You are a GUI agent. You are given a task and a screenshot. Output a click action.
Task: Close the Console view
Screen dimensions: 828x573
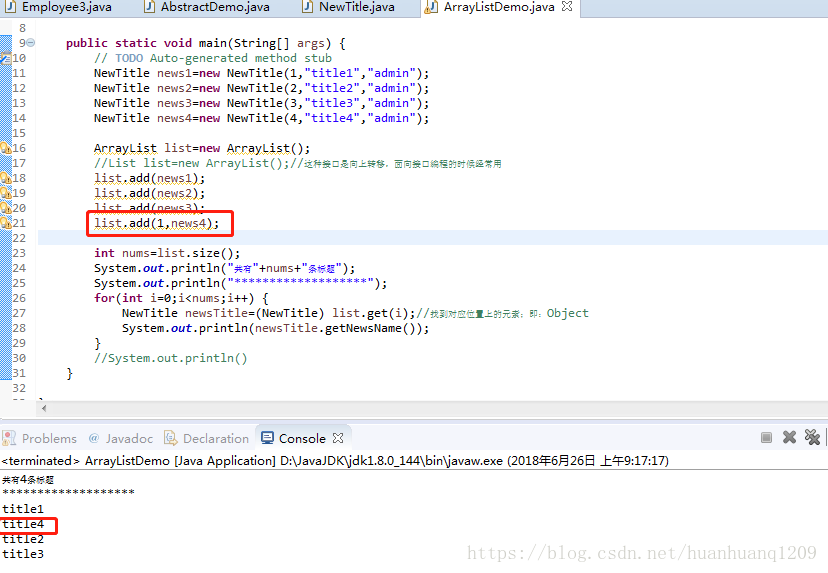[338, 438]
